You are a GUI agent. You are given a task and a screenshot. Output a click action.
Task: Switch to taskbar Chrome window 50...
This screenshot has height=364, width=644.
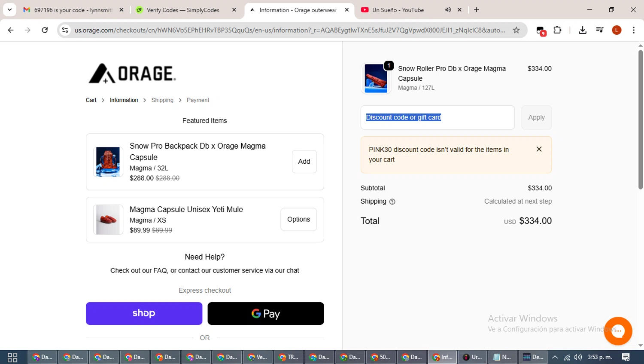[380, 357]
